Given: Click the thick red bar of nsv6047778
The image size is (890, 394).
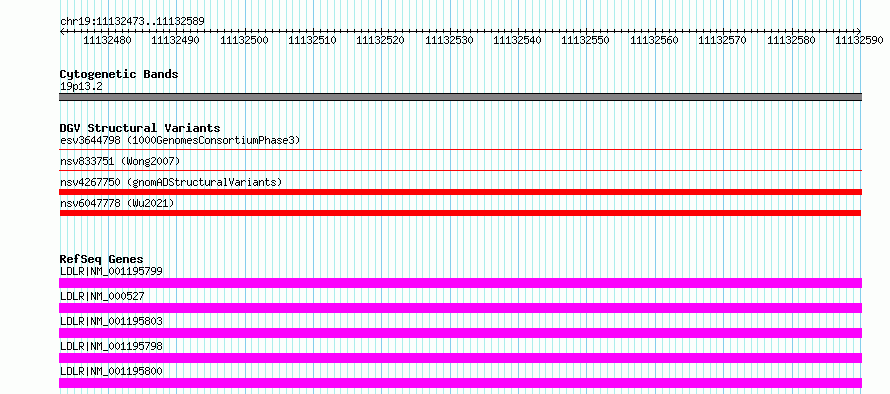Looking at the screenshot, I should (460, 213).
